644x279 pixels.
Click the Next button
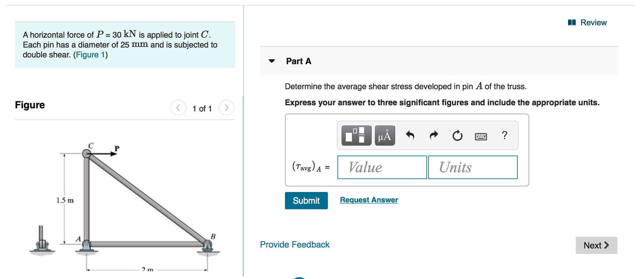pos(596,245)
